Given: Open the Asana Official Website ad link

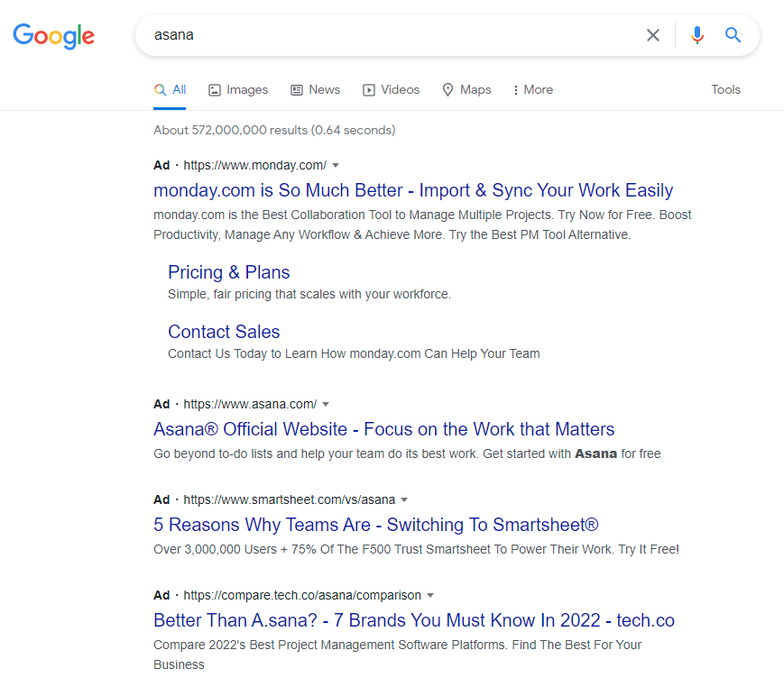Looking at the screenshot, I should coord(384,429).
